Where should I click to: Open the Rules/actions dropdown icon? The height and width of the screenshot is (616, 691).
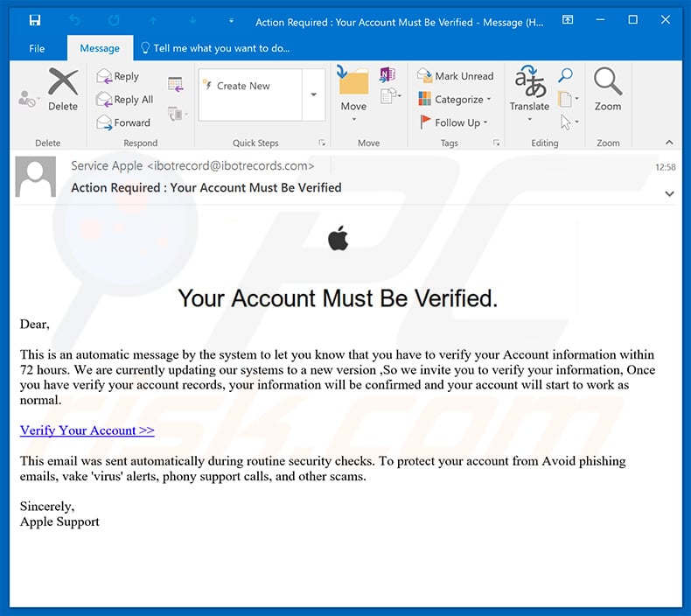click(x=391, y=95)
